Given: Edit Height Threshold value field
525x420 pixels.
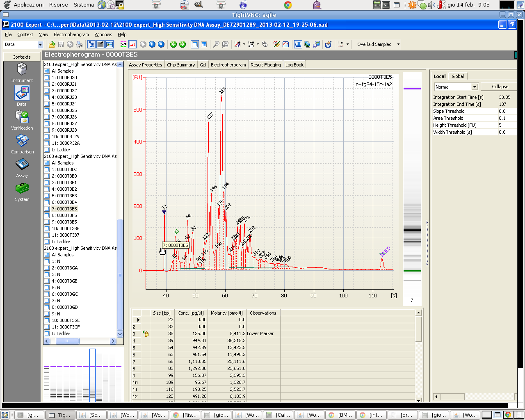Looking at the screenshot, I should click(507, 125).
